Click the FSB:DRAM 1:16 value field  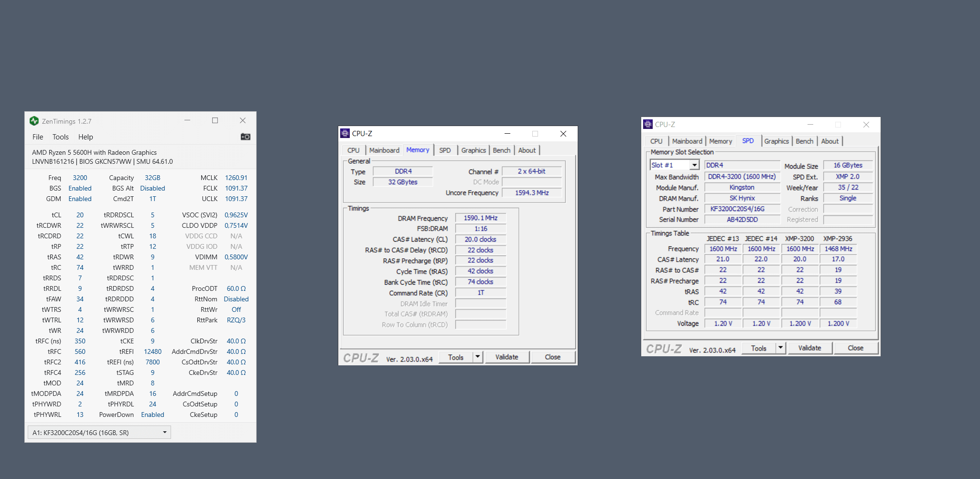481,229
